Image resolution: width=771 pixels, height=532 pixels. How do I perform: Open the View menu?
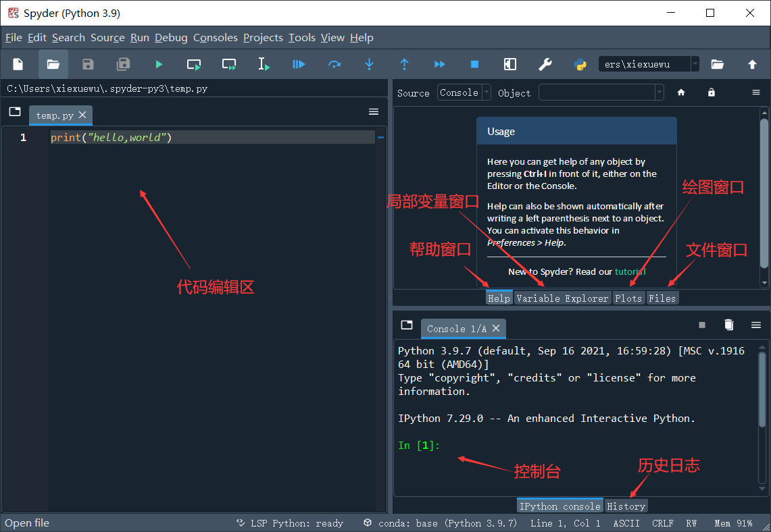(333, 38)
